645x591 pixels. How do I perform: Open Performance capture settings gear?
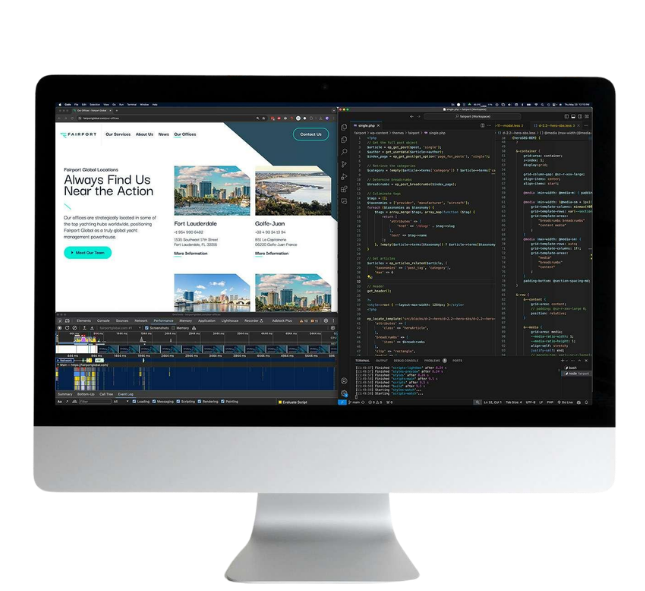click(x=332, y=328)
